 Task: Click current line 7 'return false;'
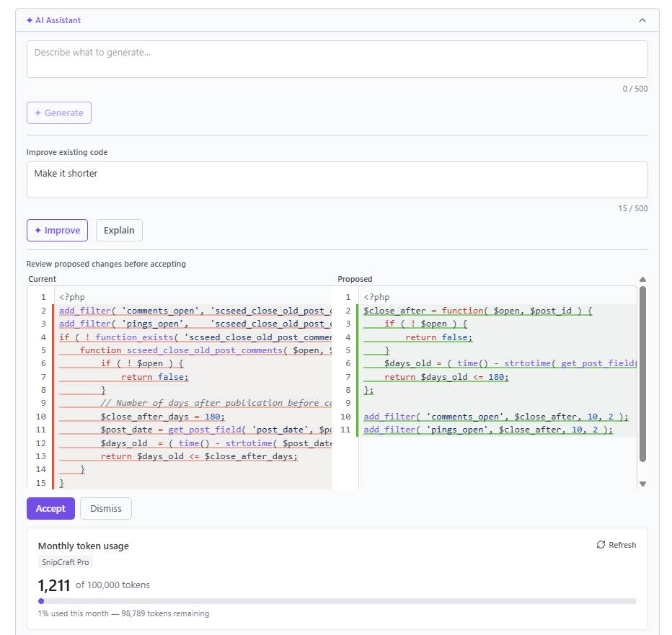tap(155, 377)
